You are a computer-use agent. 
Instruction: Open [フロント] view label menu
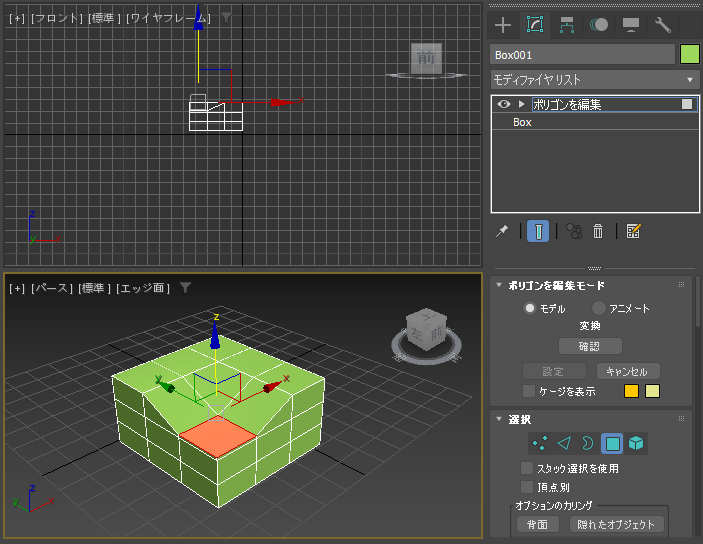pos(57,18)
